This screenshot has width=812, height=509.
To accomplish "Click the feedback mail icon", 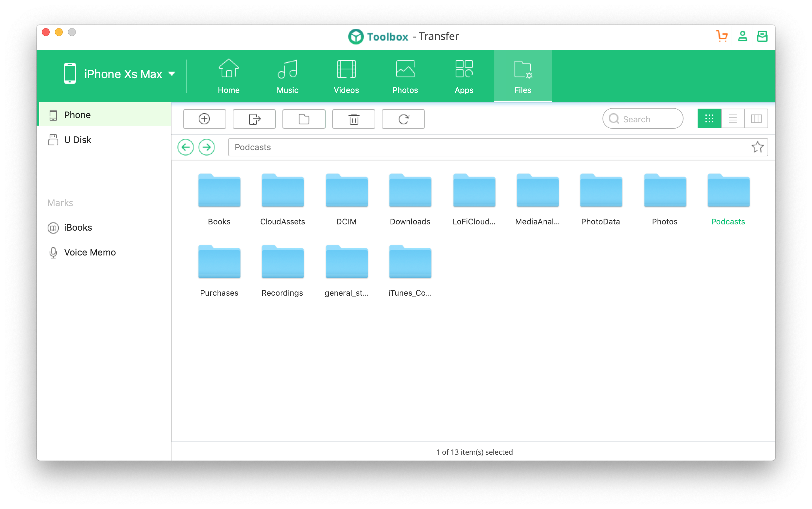I will (762, 36).
